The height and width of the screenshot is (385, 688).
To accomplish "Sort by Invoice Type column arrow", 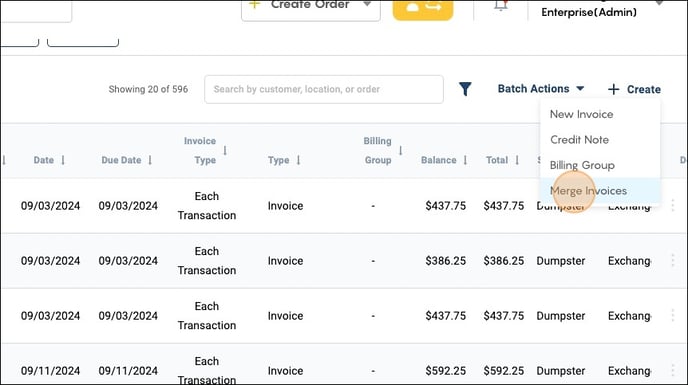I will pos(225,151).
